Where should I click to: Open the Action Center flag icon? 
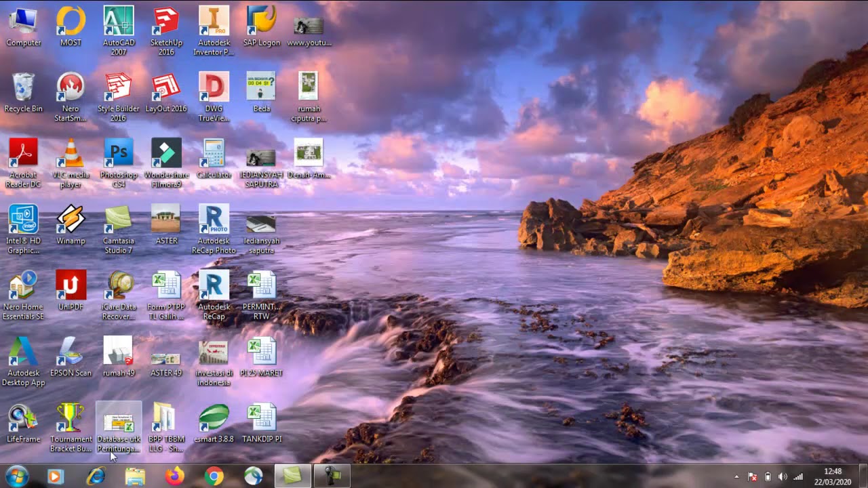[x=752, y=476]
